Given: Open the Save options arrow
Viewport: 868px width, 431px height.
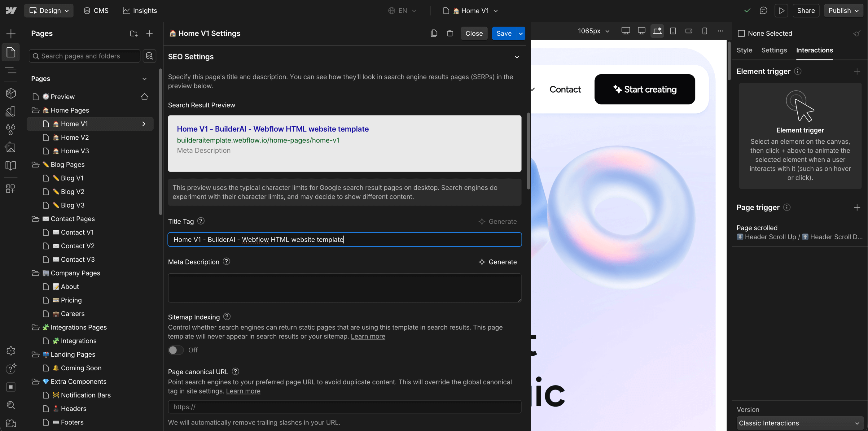Looking at the screenshot, I should [x=521, y=33].
